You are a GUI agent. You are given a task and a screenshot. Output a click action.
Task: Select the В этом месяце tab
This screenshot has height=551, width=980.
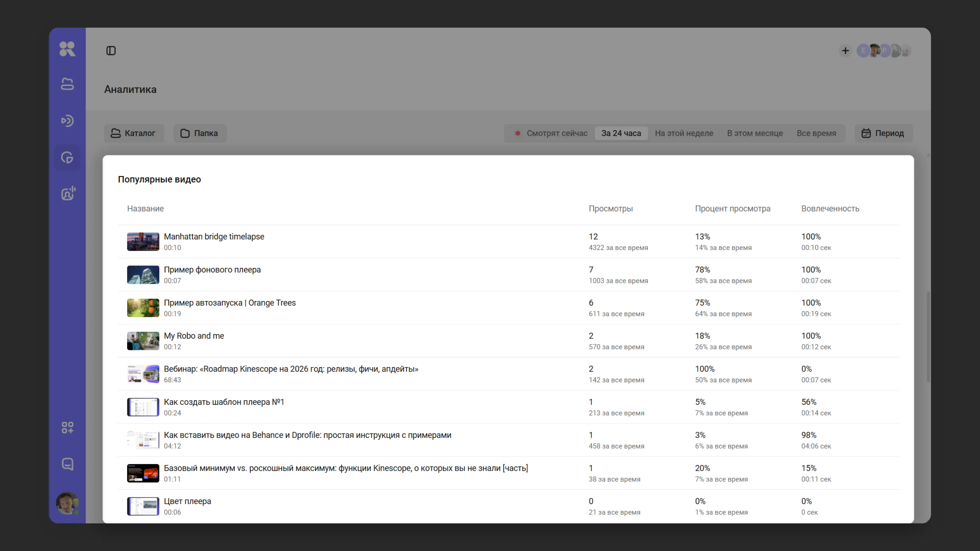[x=755, y=133]
